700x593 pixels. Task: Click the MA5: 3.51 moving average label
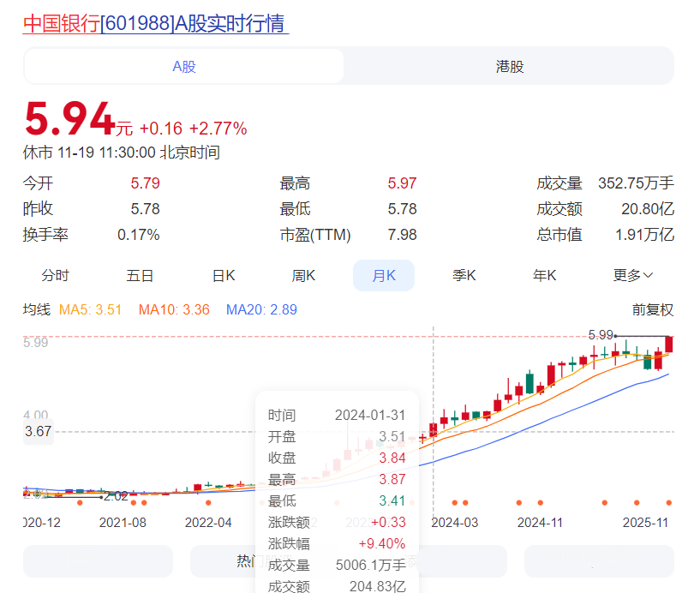point(90,309)
